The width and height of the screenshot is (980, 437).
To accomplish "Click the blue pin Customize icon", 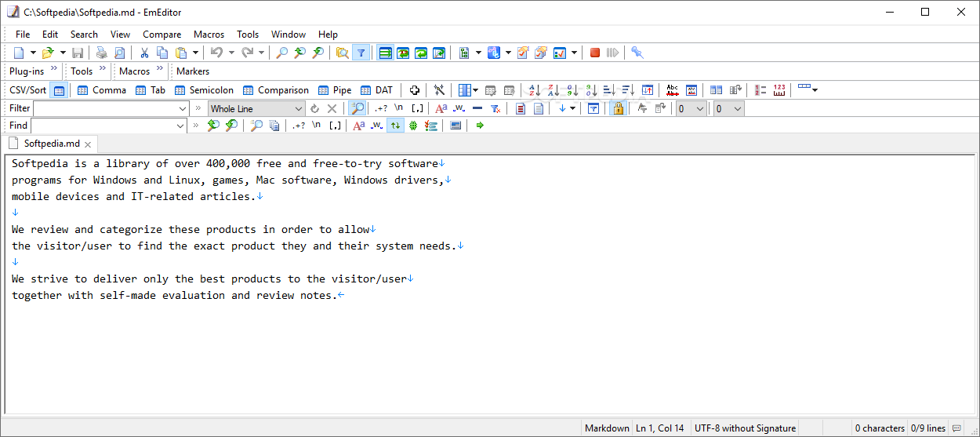I will 637,53.
